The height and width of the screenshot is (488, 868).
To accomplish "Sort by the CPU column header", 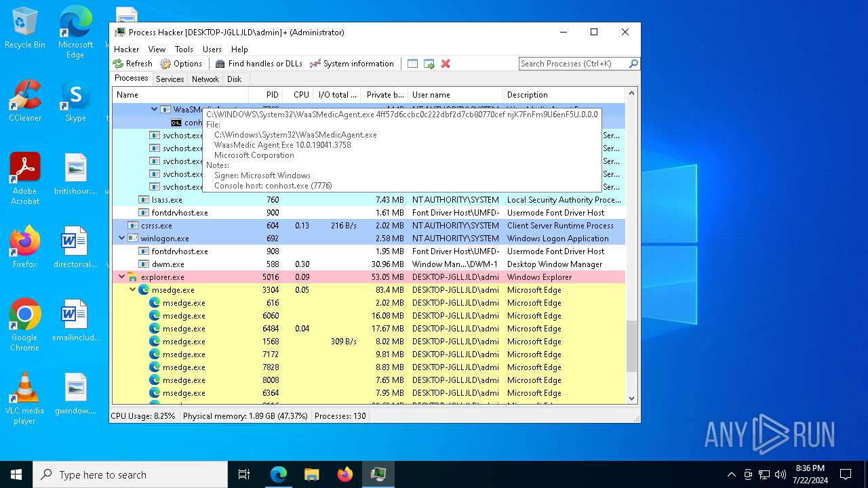I will 297,95.
